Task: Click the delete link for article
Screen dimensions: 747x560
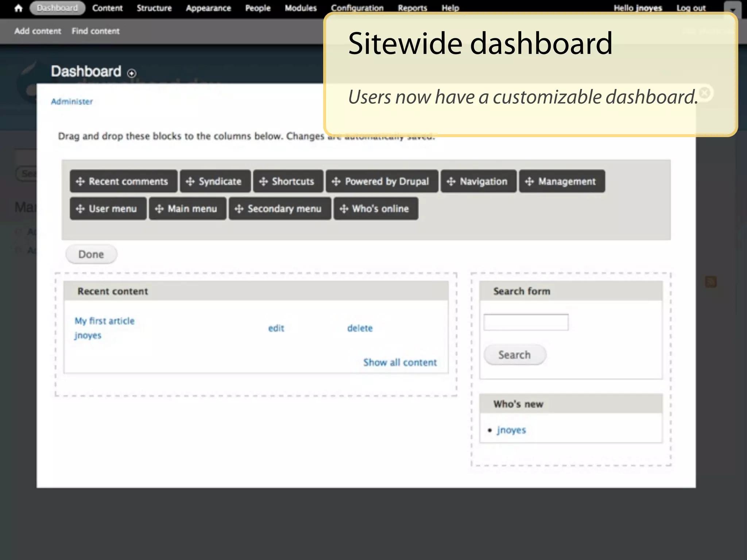Action: pos(360,328)
